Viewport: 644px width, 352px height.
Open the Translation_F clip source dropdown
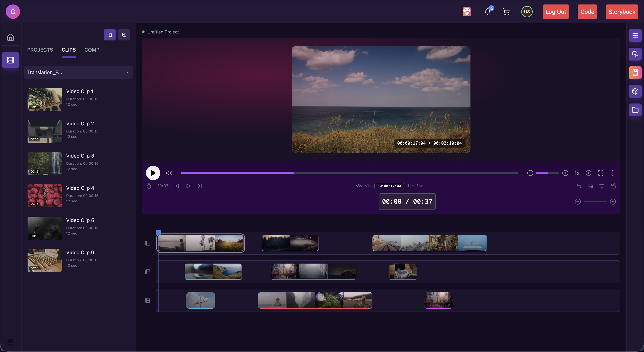coord(79,72)
